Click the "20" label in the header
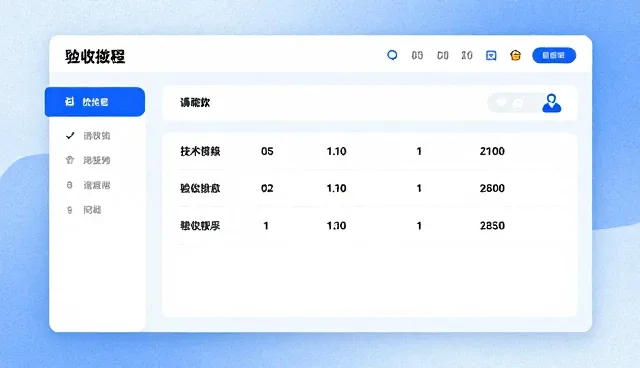This screenshot has height=368, width=640. (x=467, y=55)
